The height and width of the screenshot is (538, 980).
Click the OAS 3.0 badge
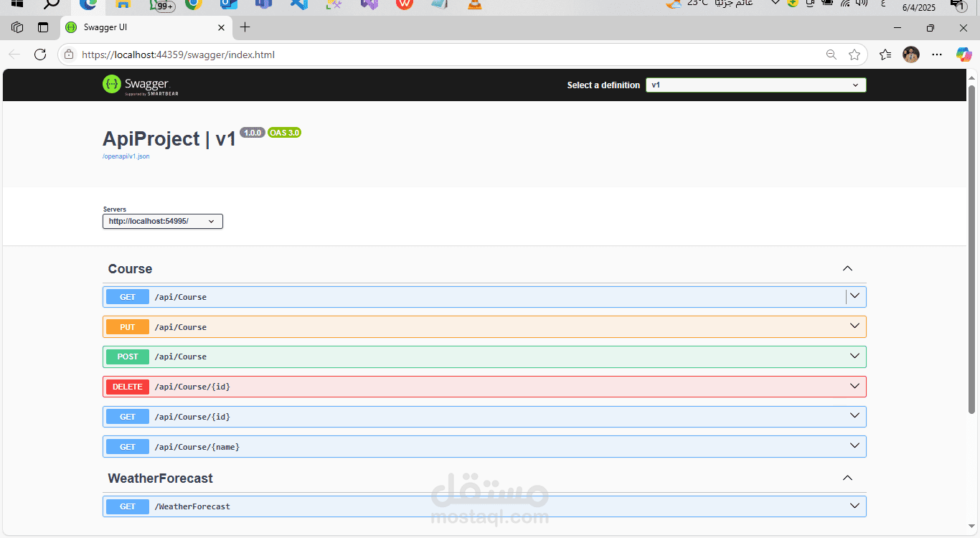pyautogui.click(x=284, y=133)
